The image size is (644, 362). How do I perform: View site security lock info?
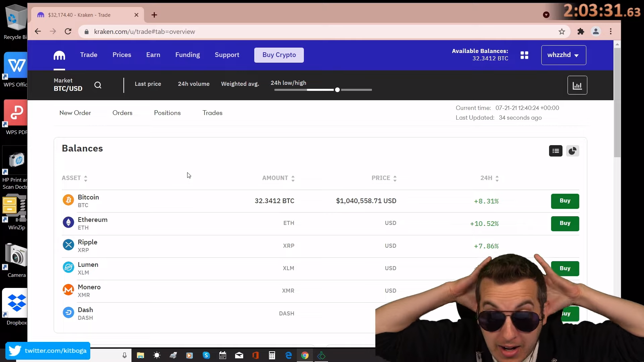tap(87, 32)
